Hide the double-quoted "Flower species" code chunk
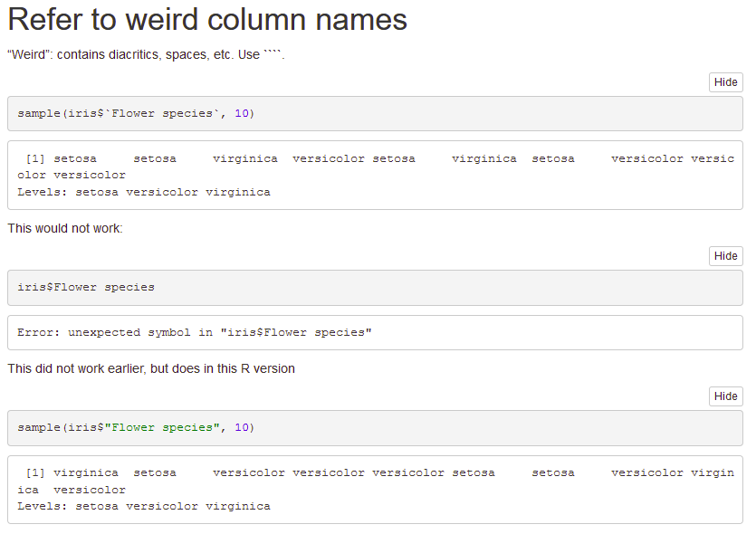The height and width of the screenshot is (534, 756). point(725,396)
